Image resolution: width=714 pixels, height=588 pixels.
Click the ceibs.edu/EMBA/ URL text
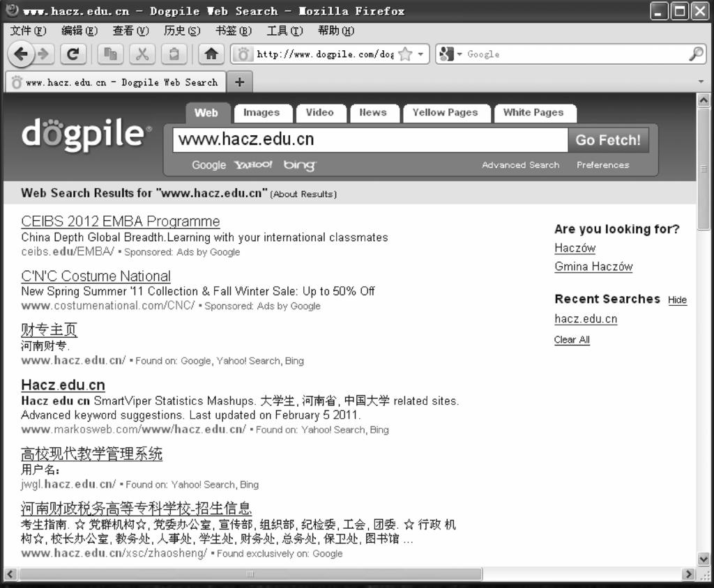(68, 252)
